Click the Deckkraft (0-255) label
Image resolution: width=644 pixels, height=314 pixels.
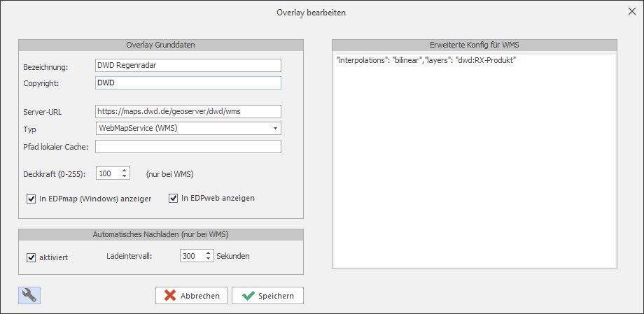(55, 174)
